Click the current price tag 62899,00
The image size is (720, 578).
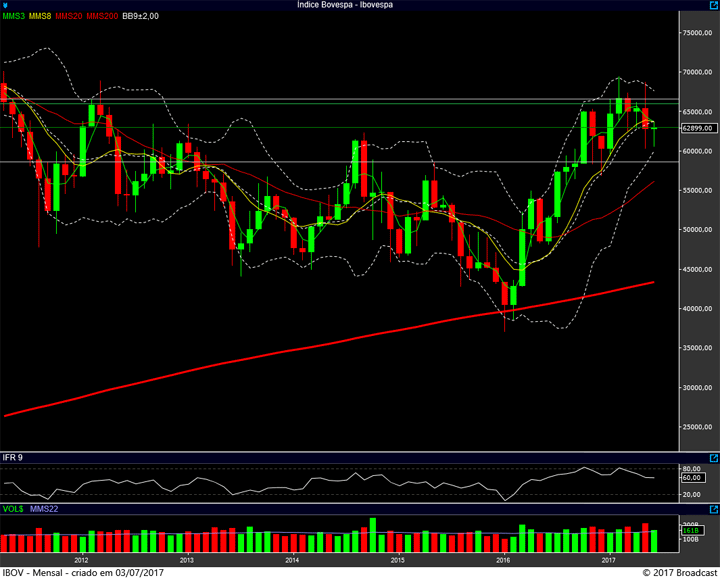click(697, 128)
